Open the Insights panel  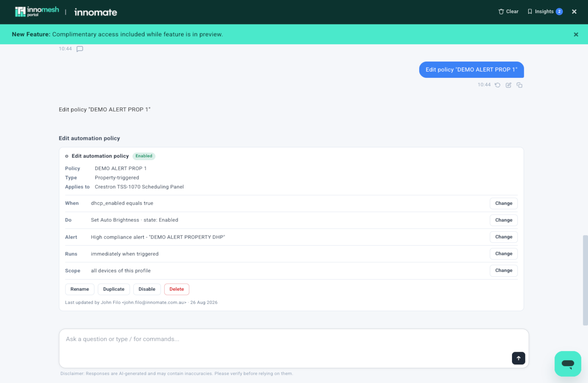tap(545, 12)
